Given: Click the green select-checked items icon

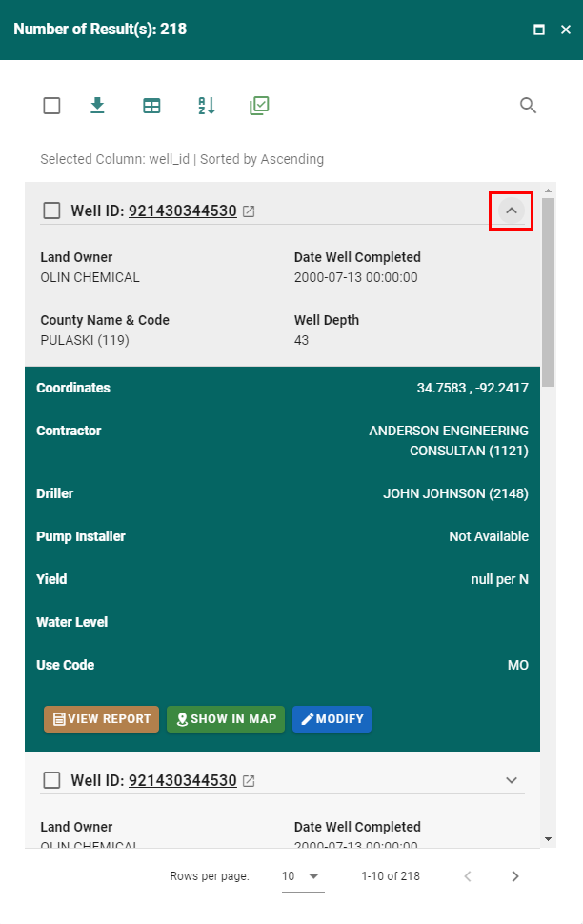Looking at the screenshot, I should pos(259,106).
